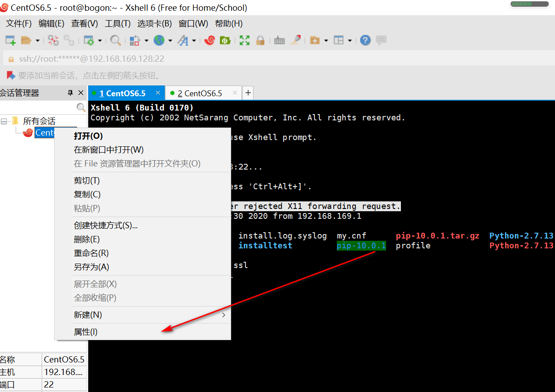Click the globe web browser toolbar icon

pyautogui.click(x=160, y=40)
